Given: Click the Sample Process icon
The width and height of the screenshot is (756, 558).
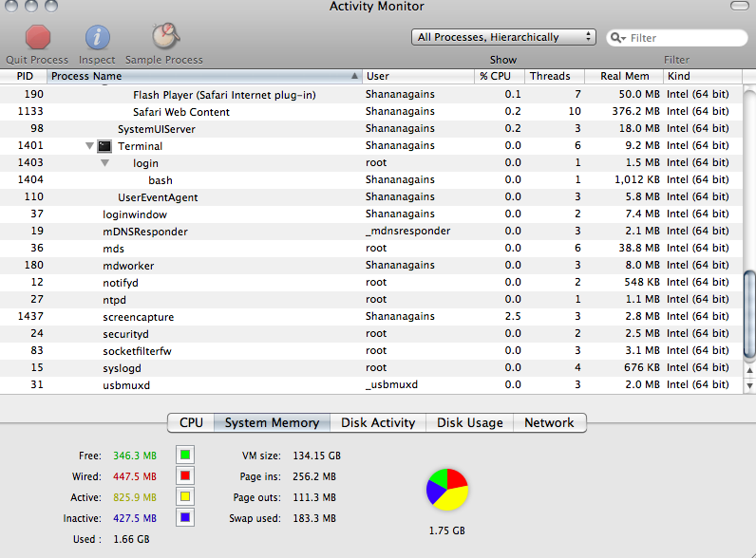Looking at the screenshot, I should [x=165, y=36].
